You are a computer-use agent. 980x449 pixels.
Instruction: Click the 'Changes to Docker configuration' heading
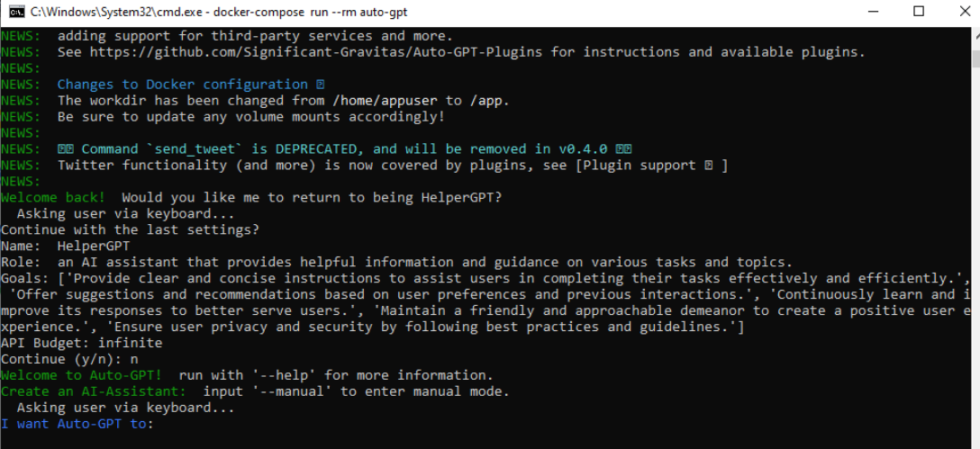pyautogui.click(x=183, y=85)
